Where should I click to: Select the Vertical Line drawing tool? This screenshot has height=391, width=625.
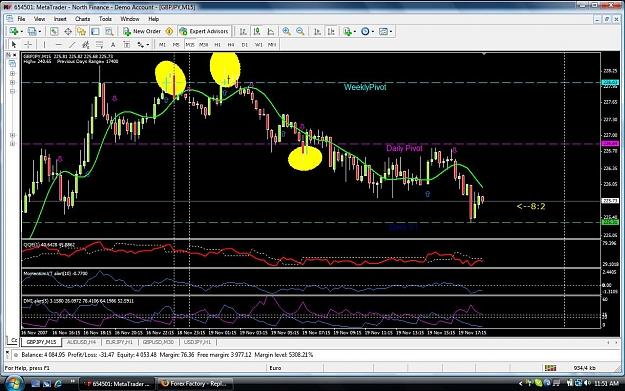tap(44, 45)
